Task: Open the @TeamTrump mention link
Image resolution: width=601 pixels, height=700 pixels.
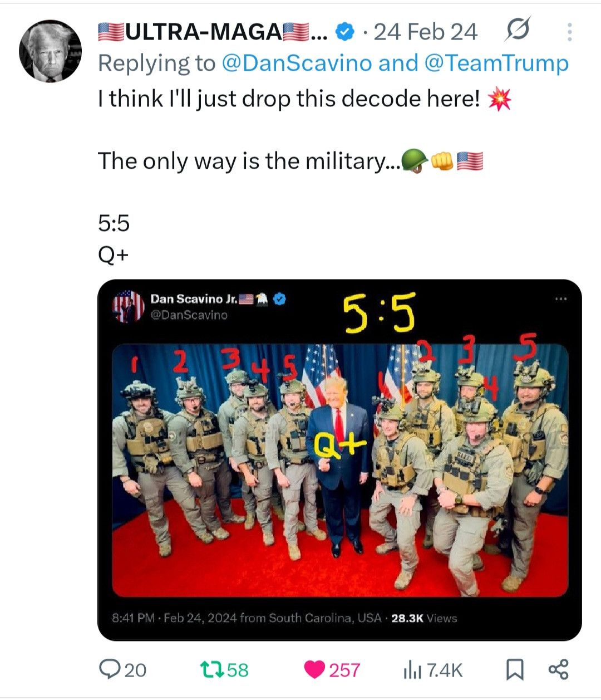Action: pyautogui.click(x=496, y=63)
